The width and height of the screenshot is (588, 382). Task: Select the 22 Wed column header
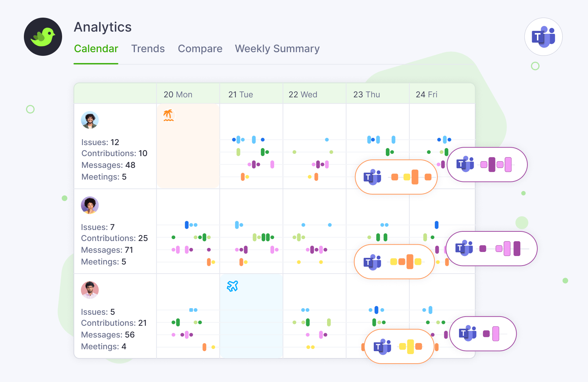[x=303, y=94]
